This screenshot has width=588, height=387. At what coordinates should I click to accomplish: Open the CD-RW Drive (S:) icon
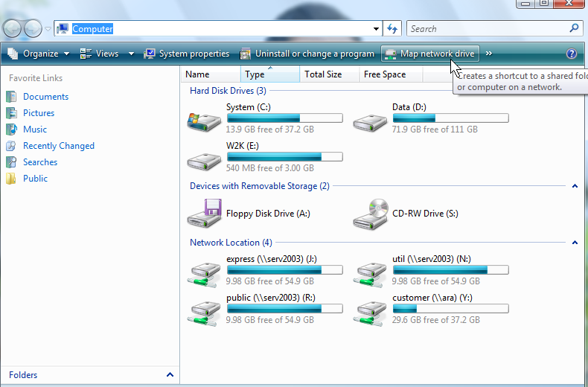tap(370, 214)
